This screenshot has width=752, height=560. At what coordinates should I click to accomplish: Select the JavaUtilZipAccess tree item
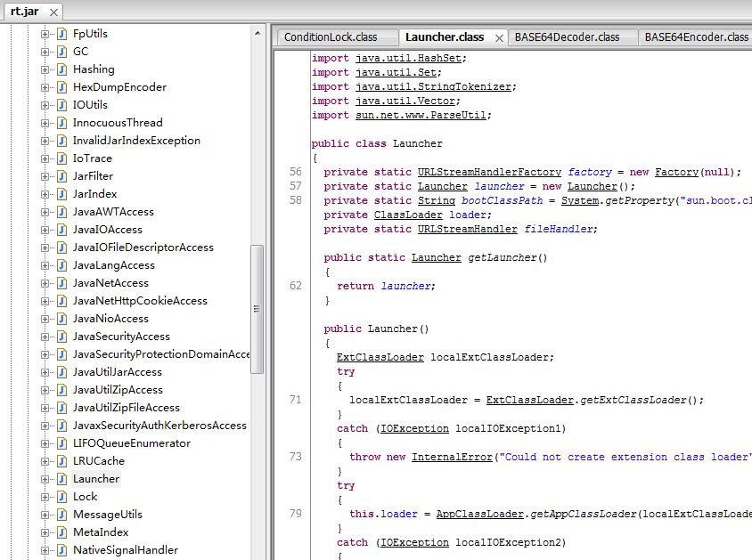tap(118, 390)
